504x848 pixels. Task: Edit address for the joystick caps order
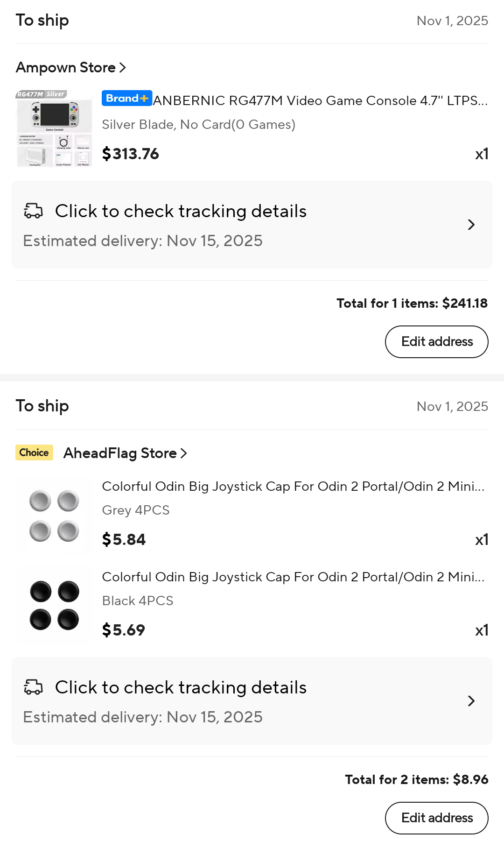(436, 818)
